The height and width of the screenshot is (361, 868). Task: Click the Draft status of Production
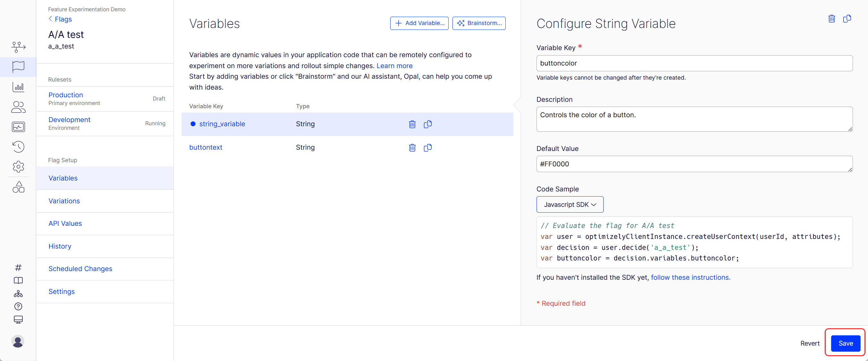tap(159, 99)
